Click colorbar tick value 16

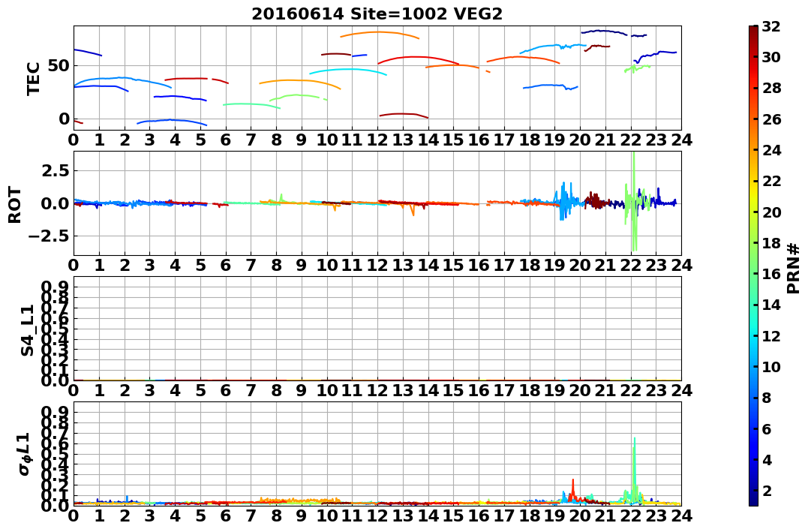pyautogui.click(x=771, y=274)
